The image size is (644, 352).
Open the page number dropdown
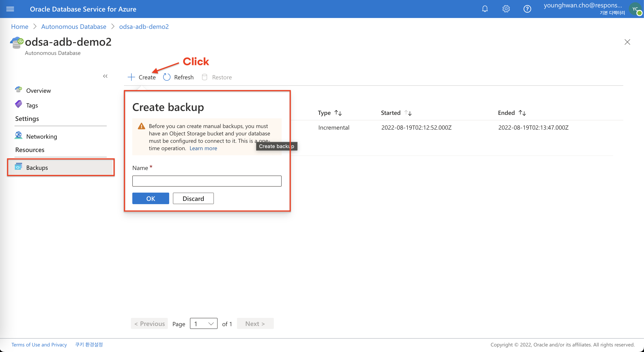204,323
